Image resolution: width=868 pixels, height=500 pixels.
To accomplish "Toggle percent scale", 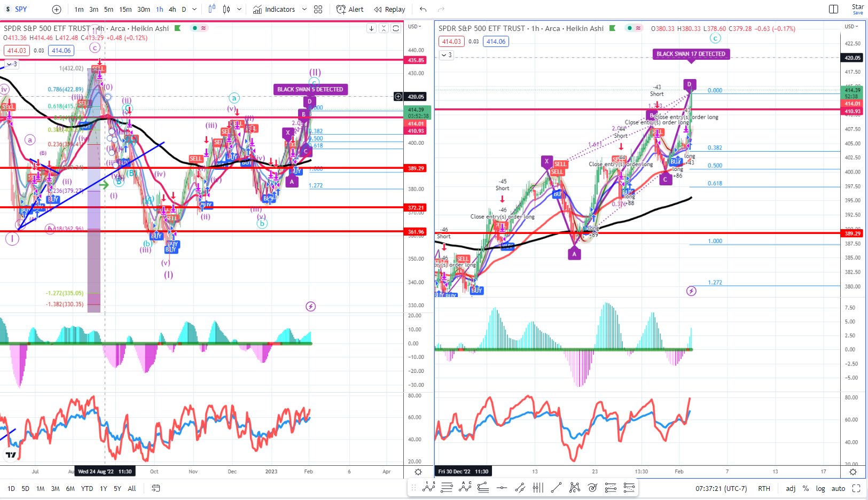I will [806, 488].
